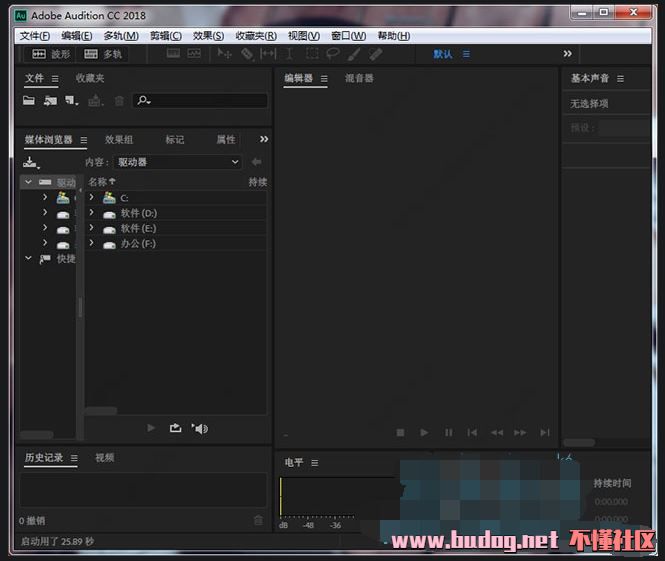The height and width of the screenshot is (561, 665).
Task: Click the trash icon in Files panel
Action: tap(119, 101)
